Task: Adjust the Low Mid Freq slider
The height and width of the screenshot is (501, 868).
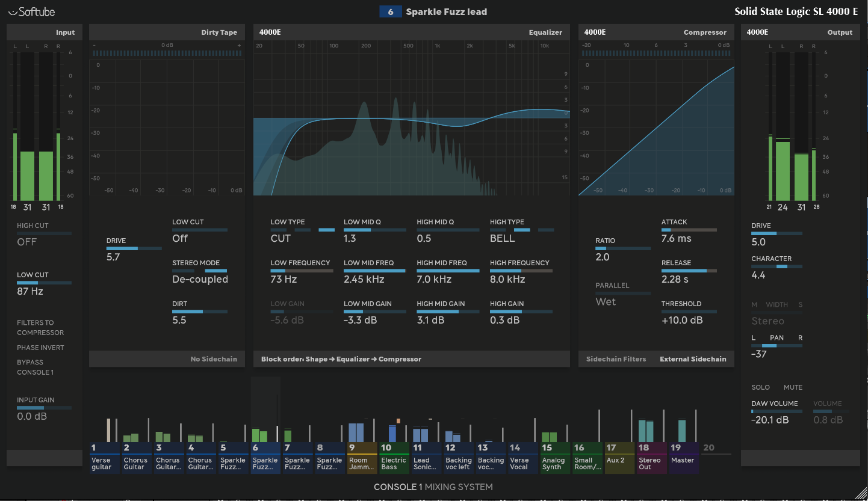Action: pyautogui.click(x=375, y=271)
